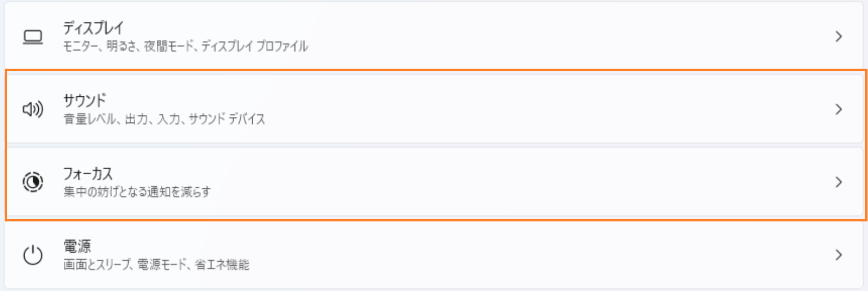Expand the フォーカス row chevron
This screenshot has height=291, width=868.
click(839, 182)
